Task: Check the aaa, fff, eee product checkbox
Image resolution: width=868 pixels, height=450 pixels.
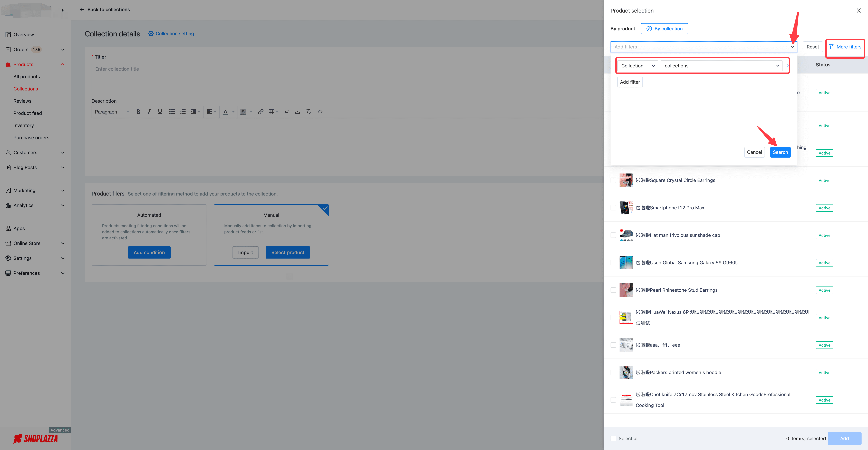Action: coord(613,345)
